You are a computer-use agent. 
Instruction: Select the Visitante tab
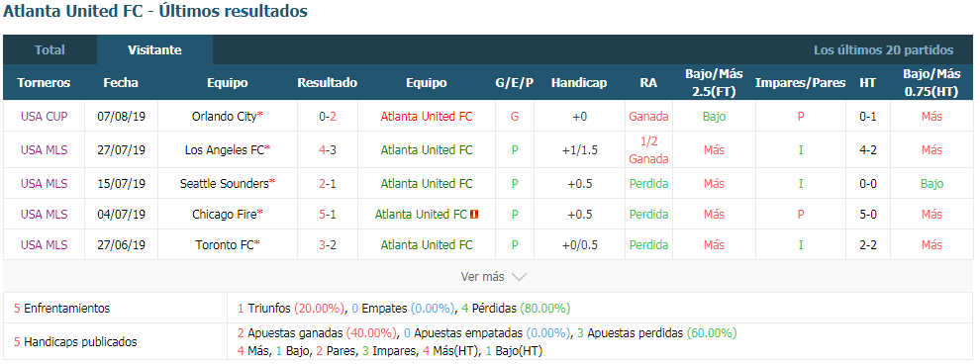(154, 49)
